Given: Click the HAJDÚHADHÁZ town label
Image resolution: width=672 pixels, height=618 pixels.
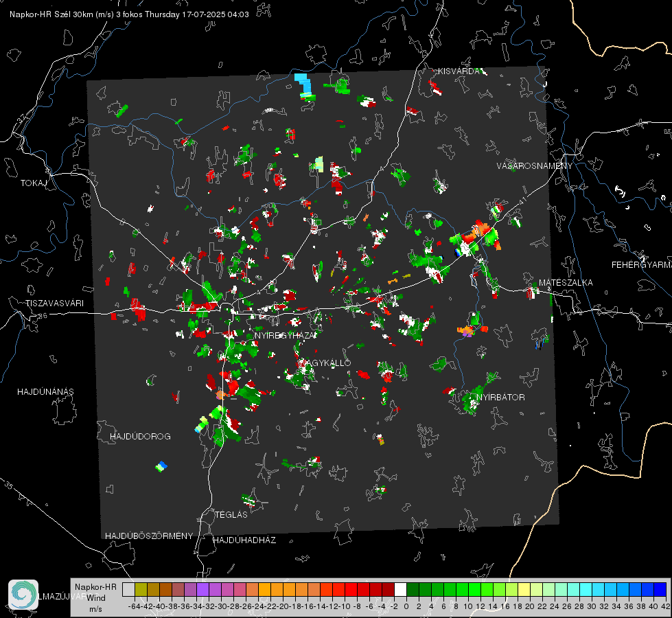Looking at the screenshot, I should point(244,540).
